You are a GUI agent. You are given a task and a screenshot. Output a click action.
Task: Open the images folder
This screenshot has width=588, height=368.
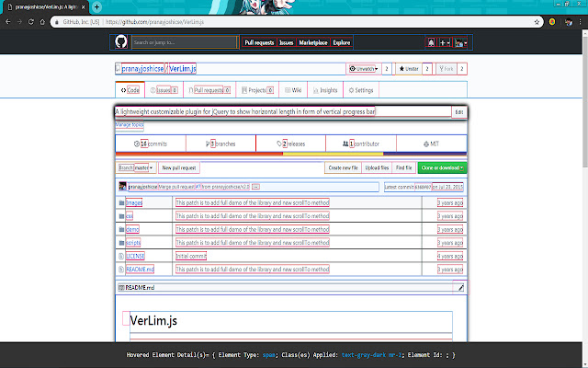click(134, 202)
